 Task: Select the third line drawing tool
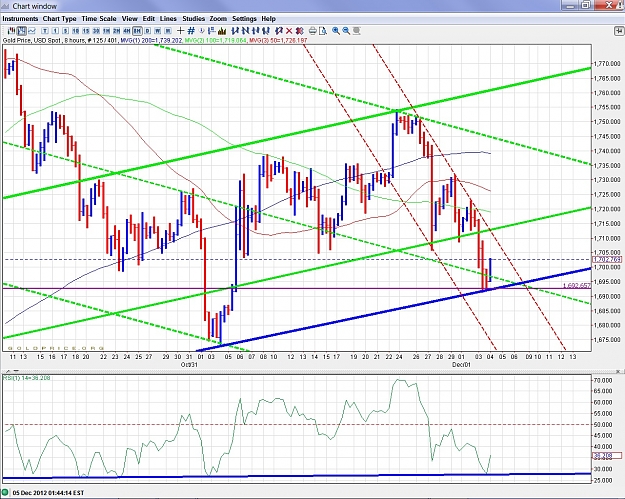click(256, 31)
